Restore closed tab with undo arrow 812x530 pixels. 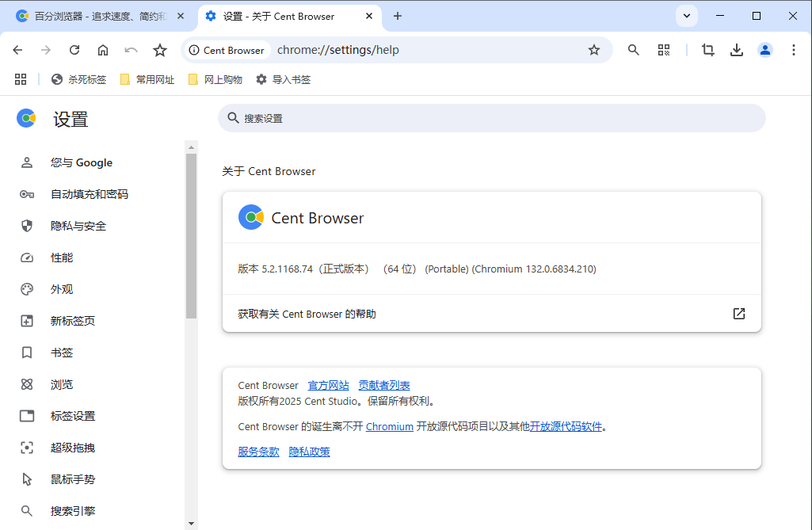tap(131, 50)
